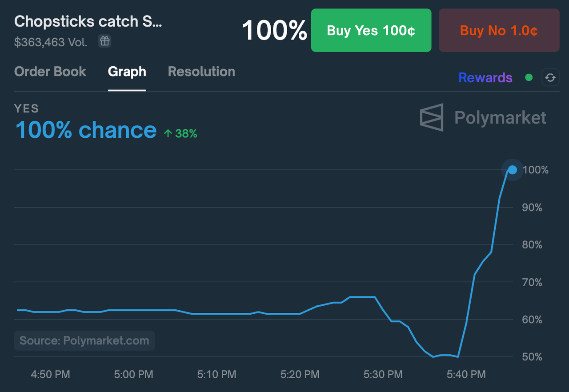The image size is (569, 392).
Task: Click the $363,463 Vol. text
Action: pos(51,42)
